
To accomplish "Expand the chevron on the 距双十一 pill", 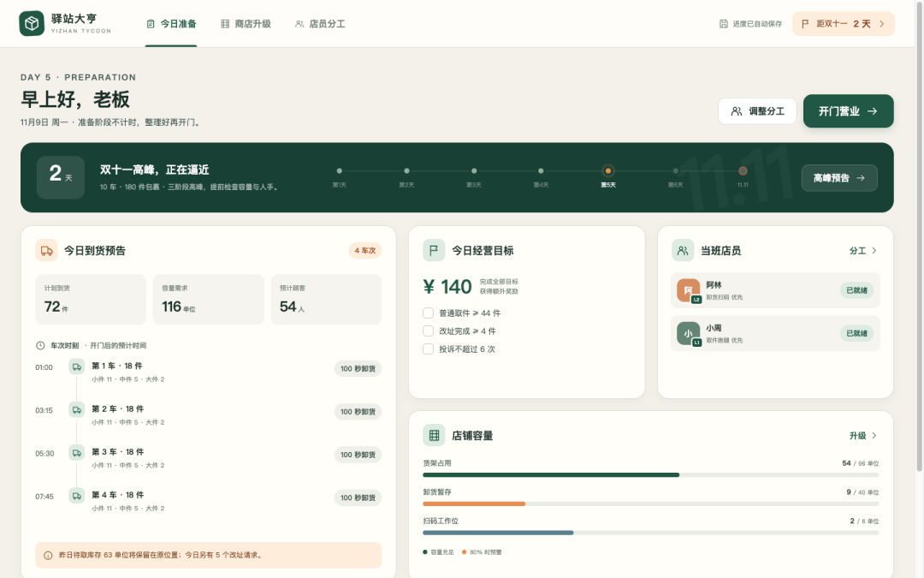I will [x=882, y=24].
